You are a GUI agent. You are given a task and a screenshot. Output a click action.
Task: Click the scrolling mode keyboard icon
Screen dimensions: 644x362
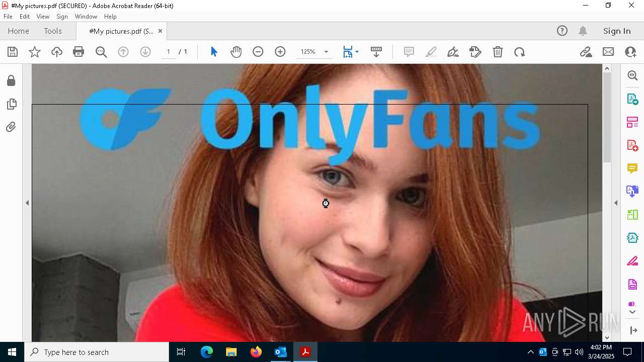point(376,52)
